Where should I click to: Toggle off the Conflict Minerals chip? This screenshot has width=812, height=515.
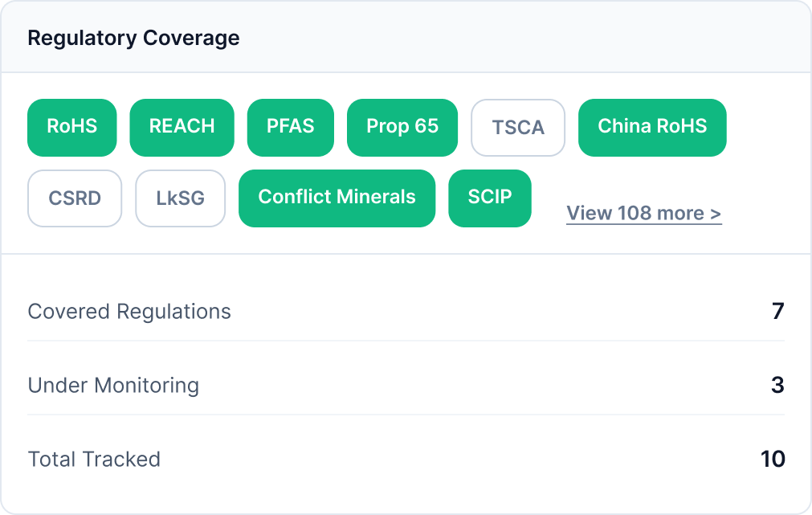pyautogui.click(x=337, y=198)
